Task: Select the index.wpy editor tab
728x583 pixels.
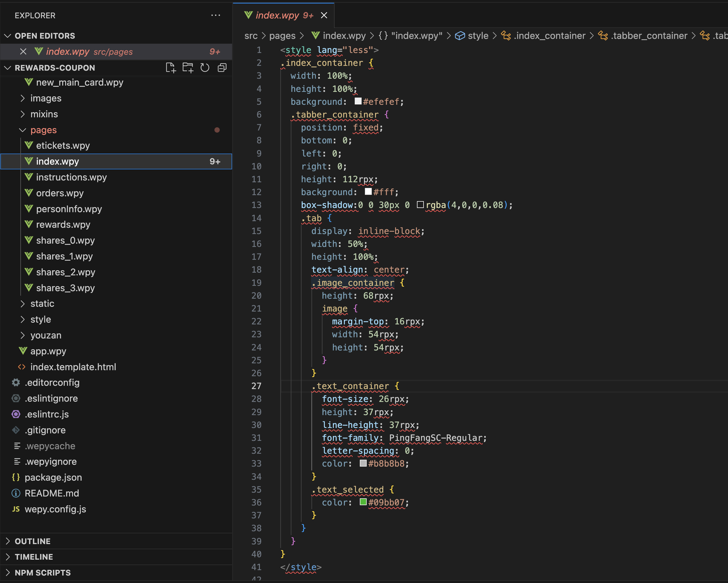Action: 284,16
